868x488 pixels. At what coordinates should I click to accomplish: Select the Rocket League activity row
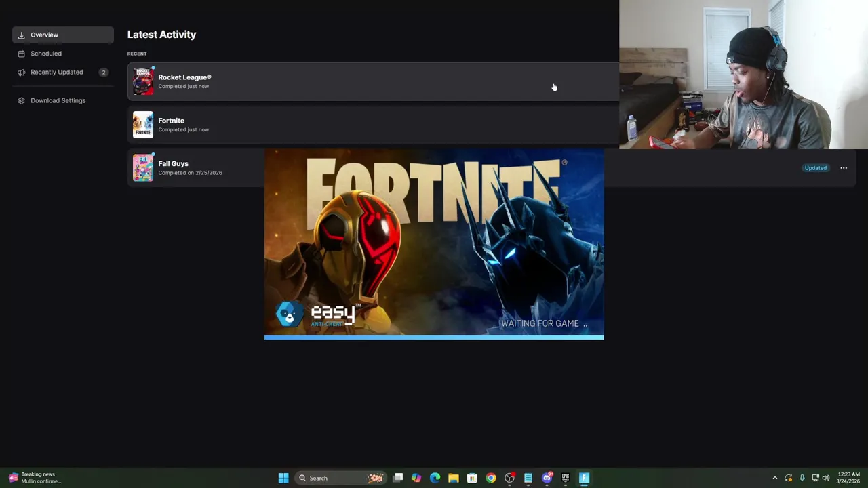pyautogui.click(x=373, y=81)
